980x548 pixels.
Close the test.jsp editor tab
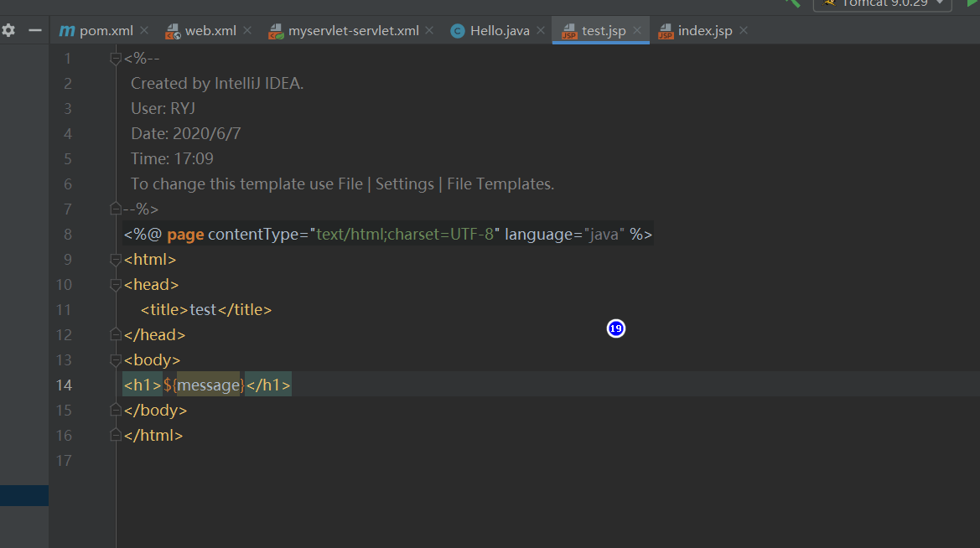pos(637,31)
